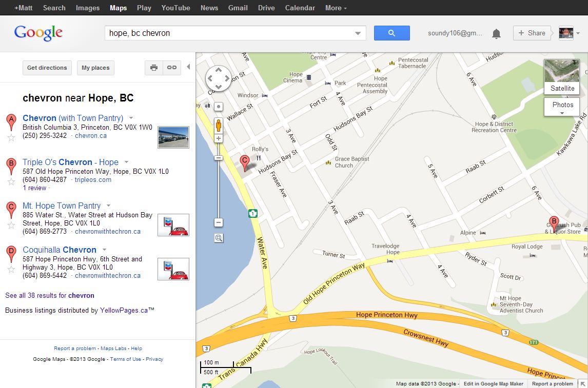Star the Coquihalla Chevron result

[11, 269]
